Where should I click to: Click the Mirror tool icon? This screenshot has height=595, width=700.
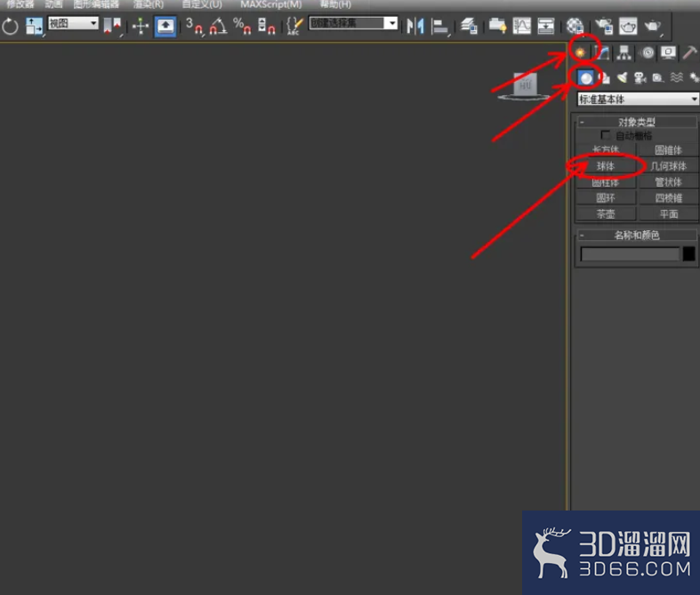pyautogui.click(x=415, y=26)
